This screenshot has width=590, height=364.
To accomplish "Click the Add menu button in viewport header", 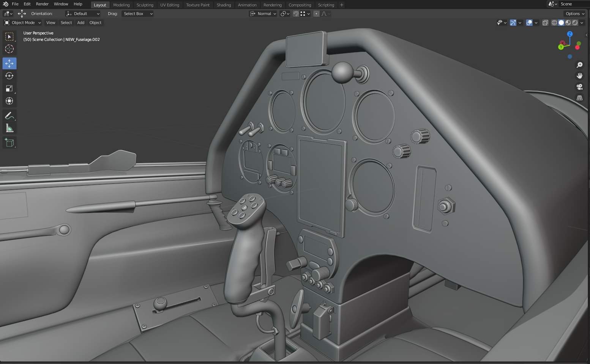I will [x=80, y=23].
